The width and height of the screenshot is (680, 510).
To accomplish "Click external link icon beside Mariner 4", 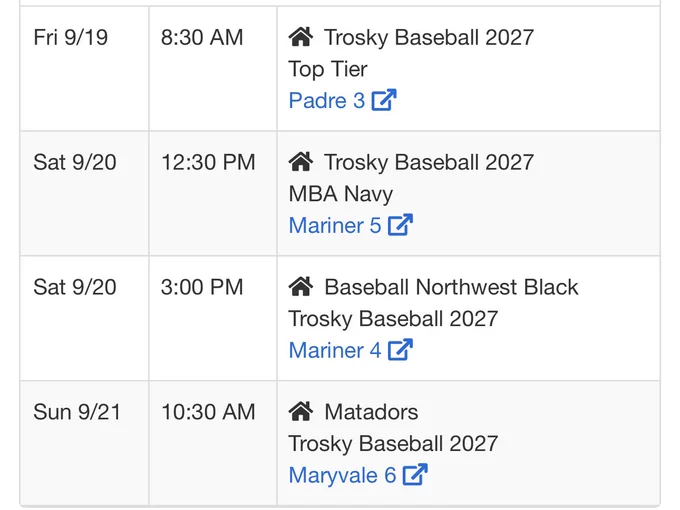I will [x=400, y=350].
